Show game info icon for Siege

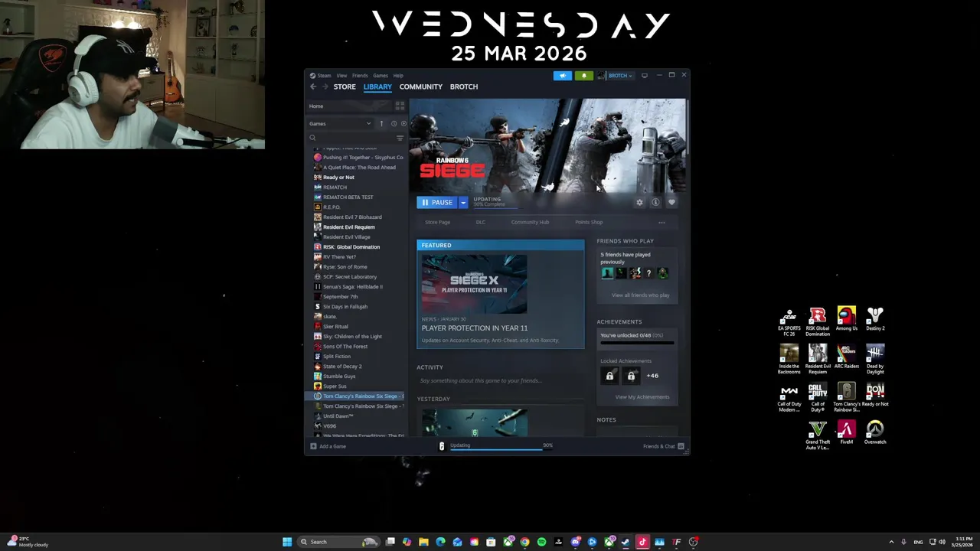tap(655, 203)
